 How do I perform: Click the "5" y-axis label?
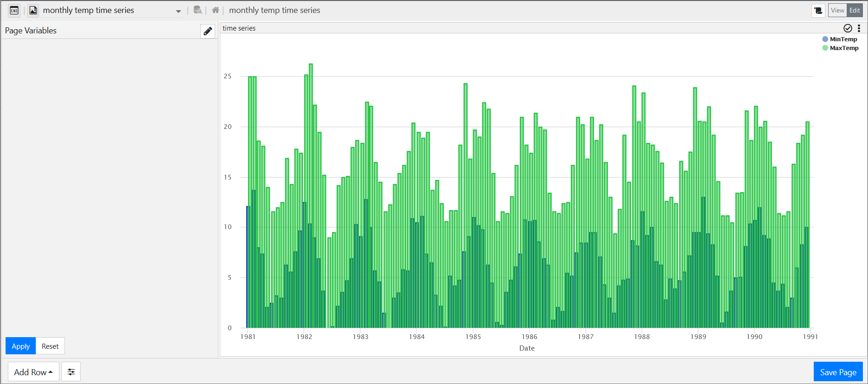[x=230, y=277]
